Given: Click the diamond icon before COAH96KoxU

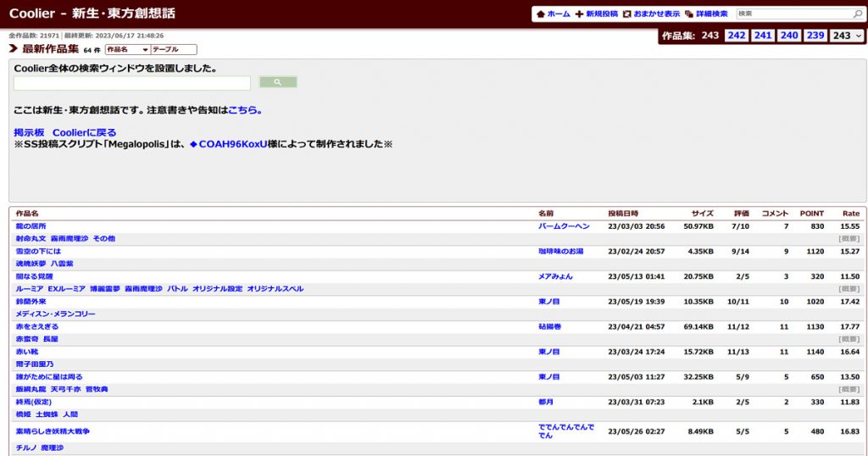Looking at the screenshot, I should [193, 144].
